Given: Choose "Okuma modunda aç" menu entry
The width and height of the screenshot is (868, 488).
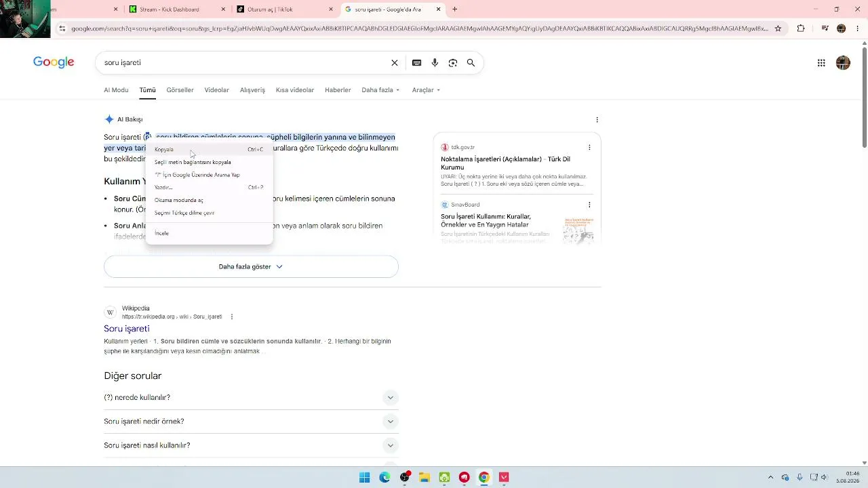Looking at the screenshot, I should tap(209, 201).
